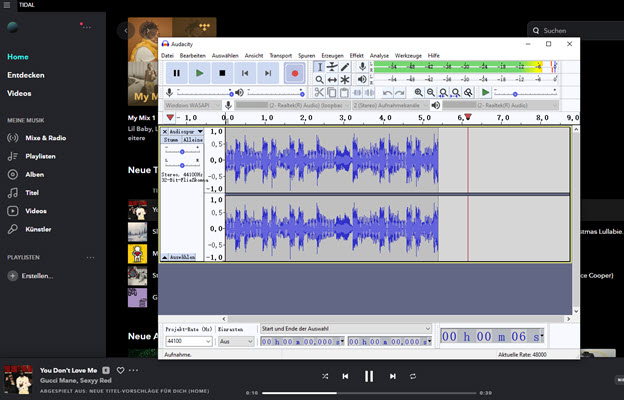This screenshot has width=624, height=400.
Task: Open the Audiospur track name menu
Action: [186, 131]
